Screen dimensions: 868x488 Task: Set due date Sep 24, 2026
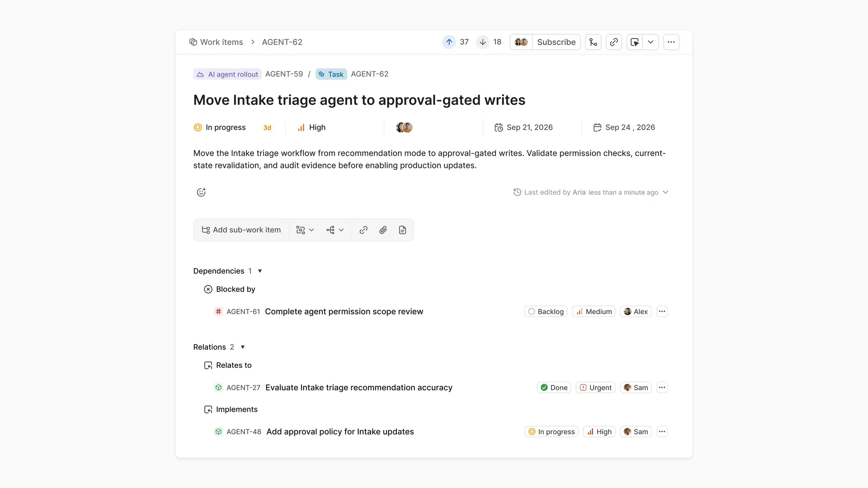coord(624,127)
